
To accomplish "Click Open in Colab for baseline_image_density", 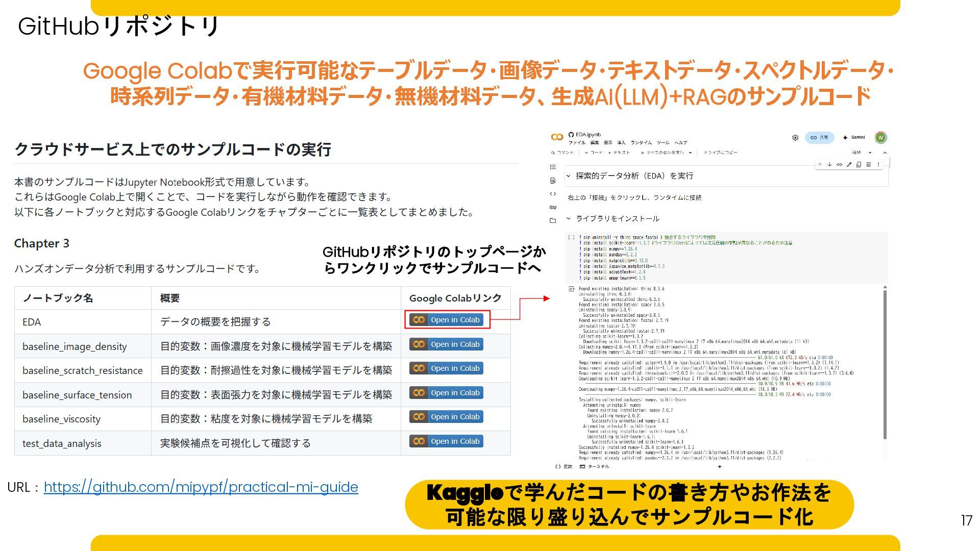I will coord(446,344).
